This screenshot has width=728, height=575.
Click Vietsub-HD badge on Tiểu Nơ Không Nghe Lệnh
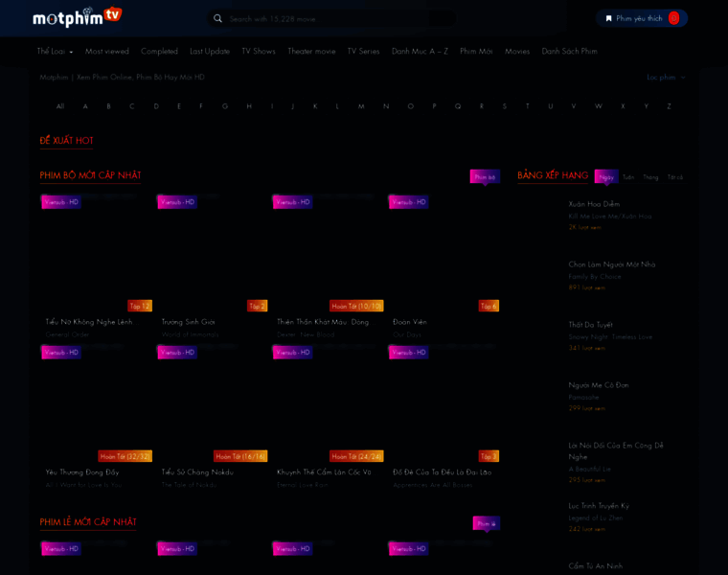[61, 202]
